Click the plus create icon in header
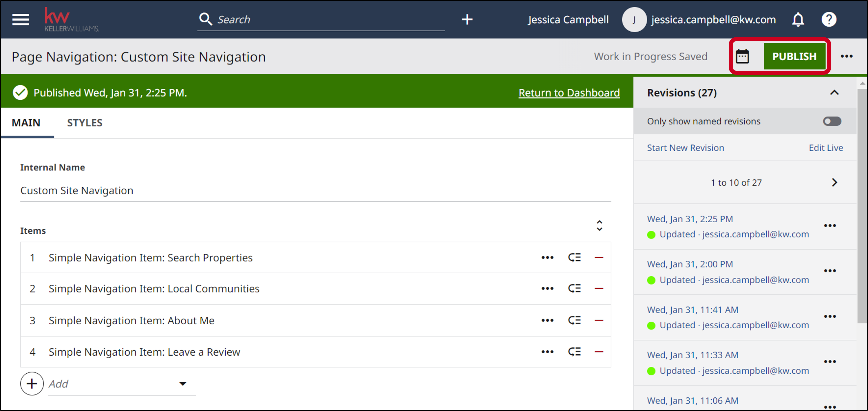Viewport: 868px width, 411px height. pos(467,19)
